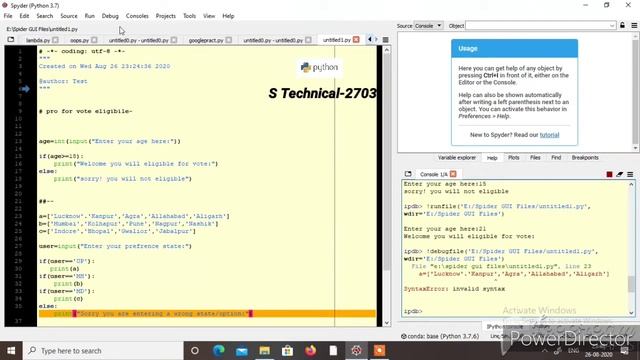Open the Mail app in taskbar
The width and height of the screenshot is (640, 360).
242,351
